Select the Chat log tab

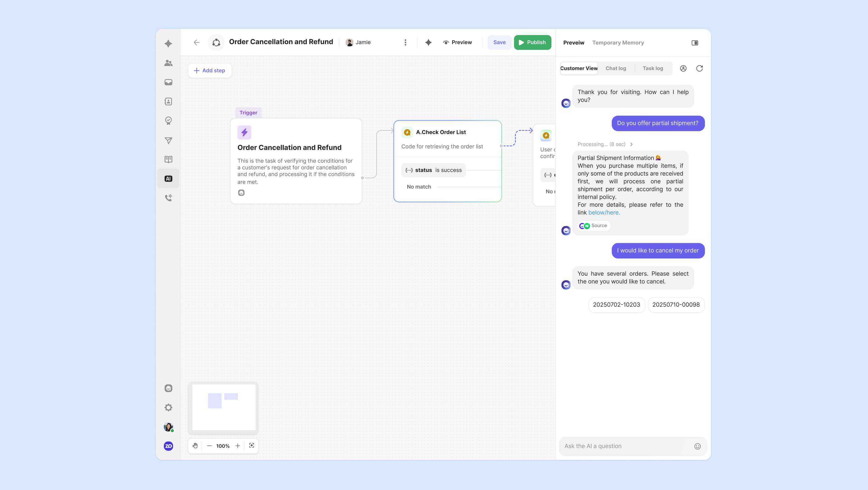click(x=616, y=68)
